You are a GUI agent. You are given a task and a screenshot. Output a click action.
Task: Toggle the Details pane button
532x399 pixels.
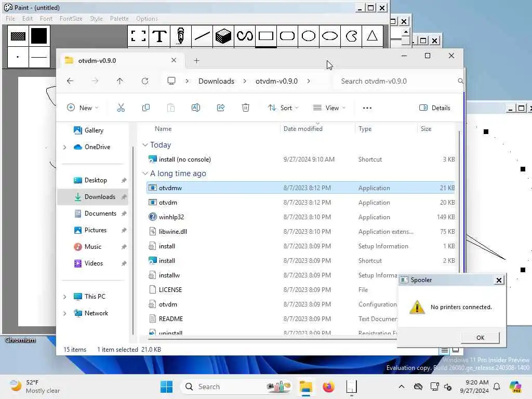(435, 108)
